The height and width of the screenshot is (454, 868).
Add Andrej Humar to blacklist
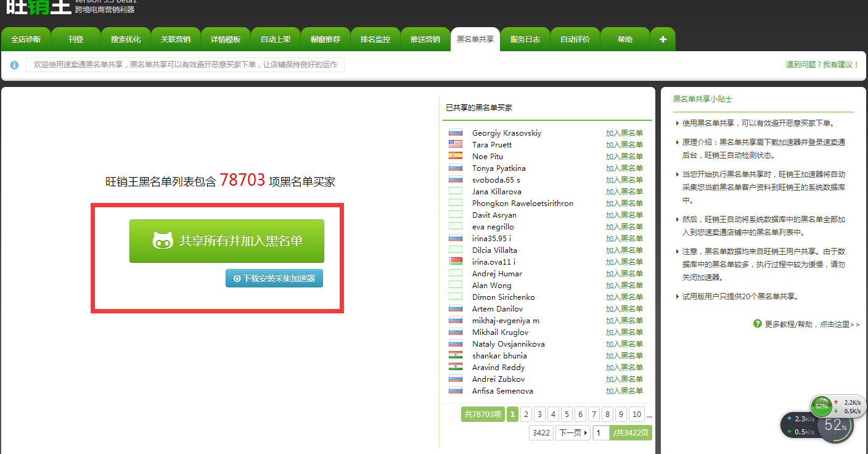[x=624, y=273]
